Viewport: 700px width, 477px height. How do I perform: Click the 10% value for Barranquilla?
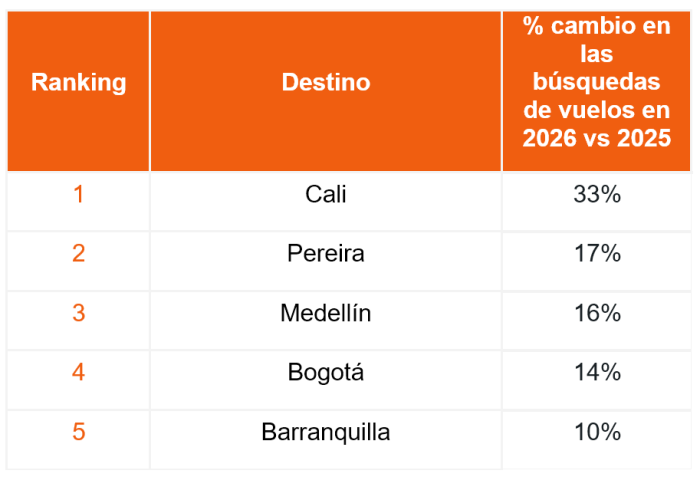(597, 433)
